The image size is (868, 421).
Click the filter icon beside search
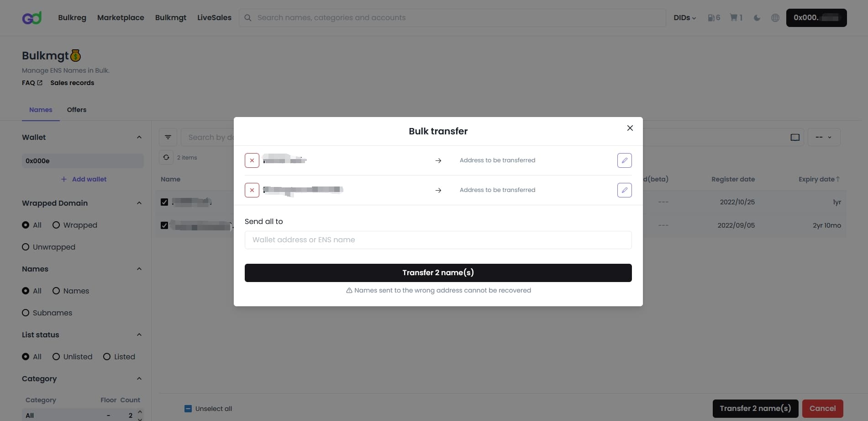click(x=168, y=137)
